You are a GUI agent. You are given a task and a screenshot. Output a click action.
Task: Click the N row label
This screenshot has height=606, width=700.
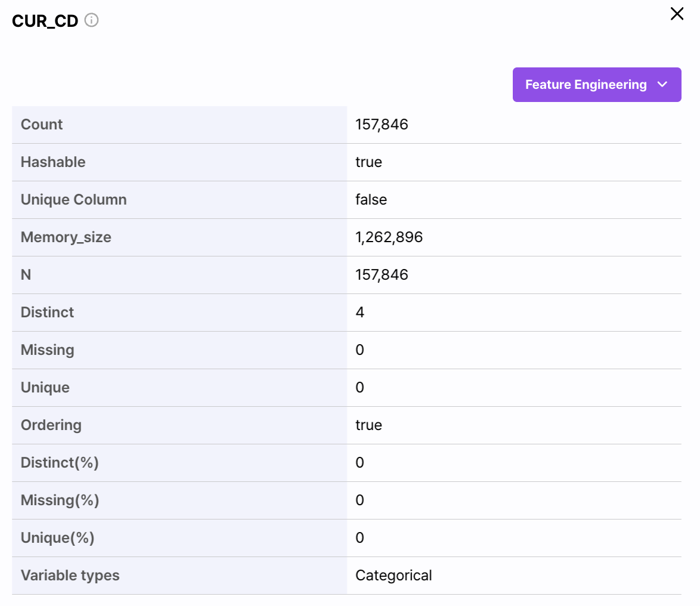[x=26, y=274]
